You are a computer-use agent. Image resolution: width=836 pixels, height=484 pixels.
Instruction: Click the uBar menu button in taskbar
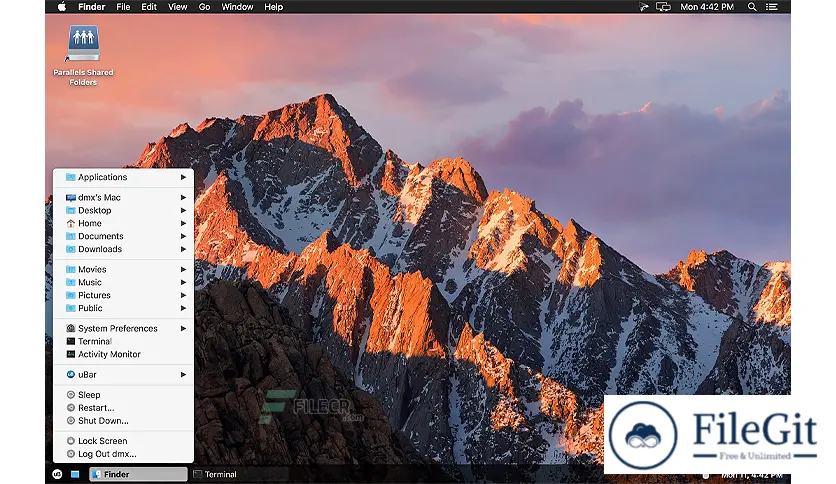pos(57,474)
